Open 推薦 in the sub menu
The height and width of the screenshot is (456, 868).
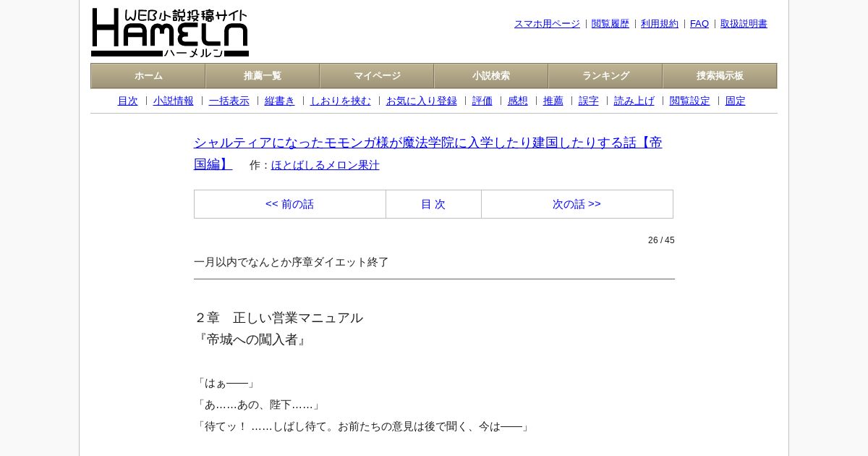pos(553,101)
